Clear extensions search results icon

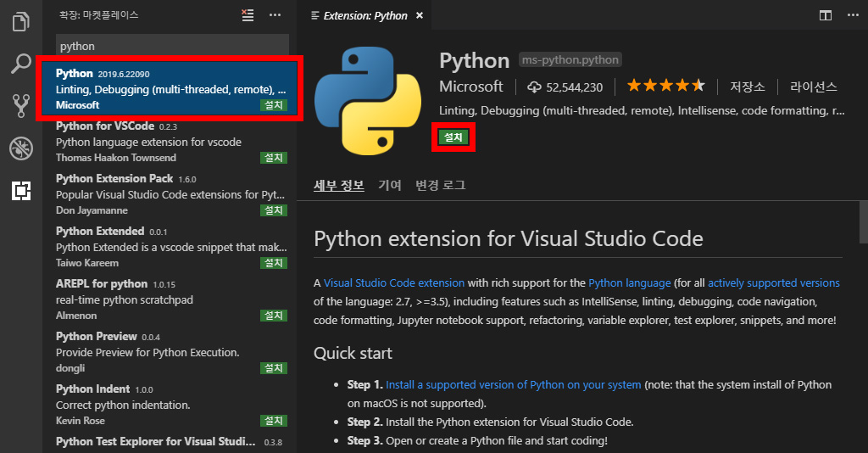click(x=248, y=15)
